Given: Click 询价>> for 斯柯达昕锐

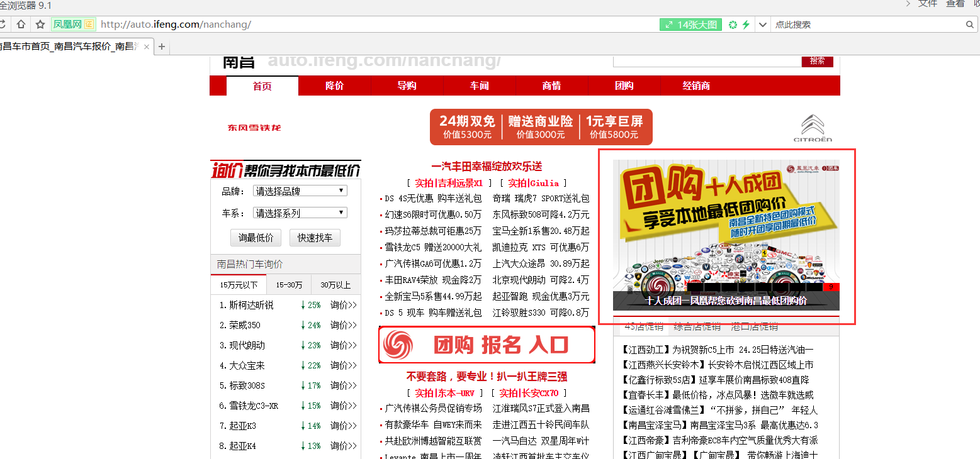Looking at the screenshot, I should [x=344, y=305].
